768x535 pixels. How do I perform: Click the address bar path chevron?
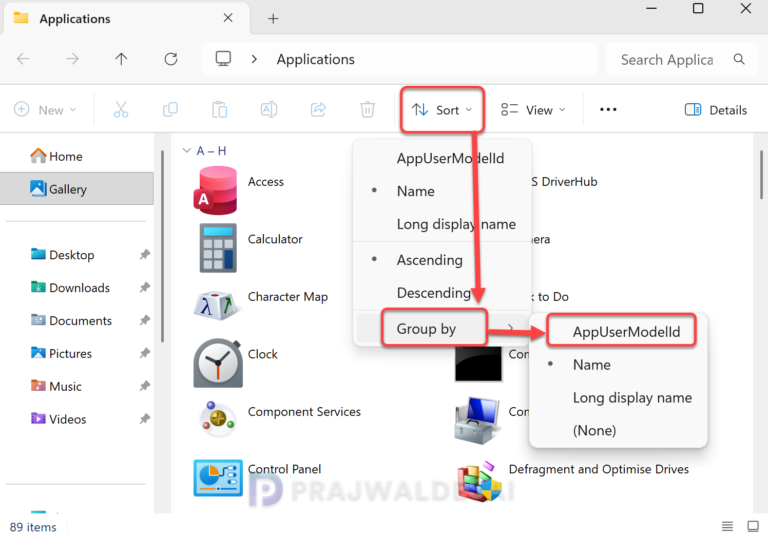point(254,59)
